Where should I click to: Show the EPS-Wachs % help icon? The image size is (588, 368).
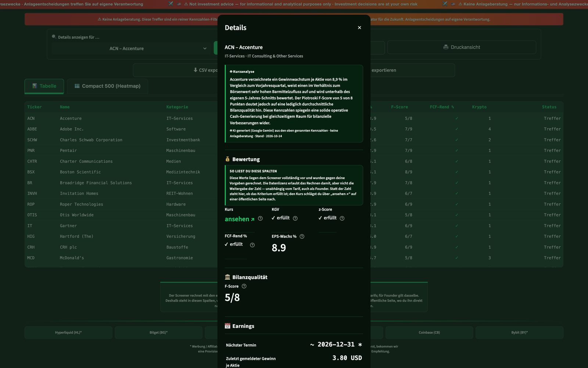pos(302,236)
